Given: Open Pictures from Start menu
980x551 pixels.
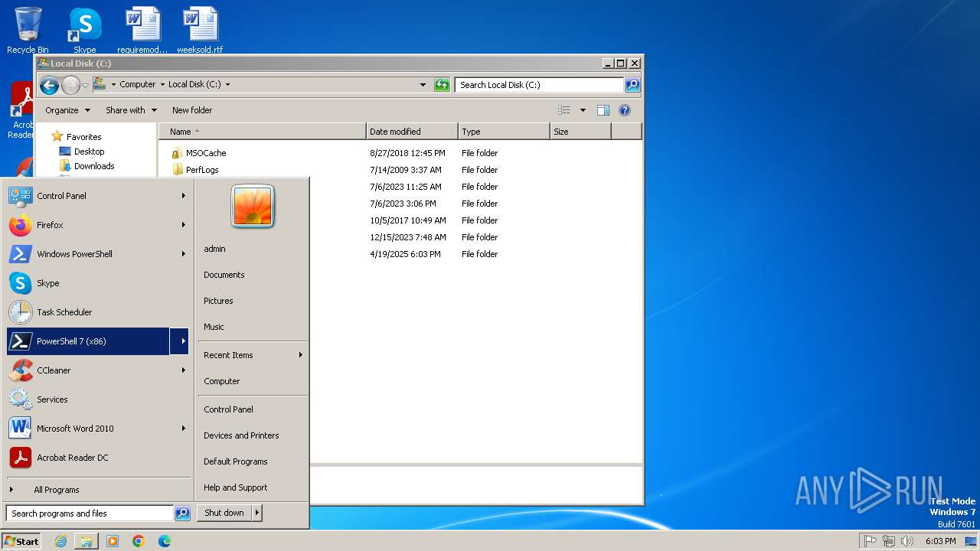Looking at the screenshot, I should click(x=218, y=301).
